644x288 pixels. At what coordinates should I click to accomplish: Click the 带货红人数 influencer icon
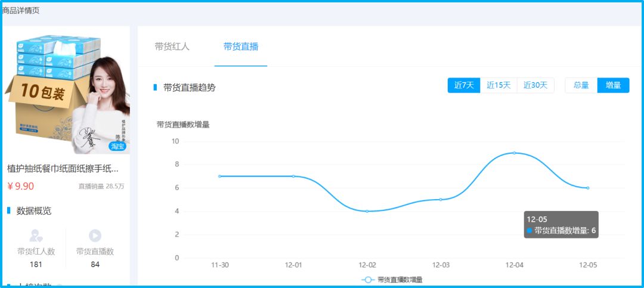36,236
